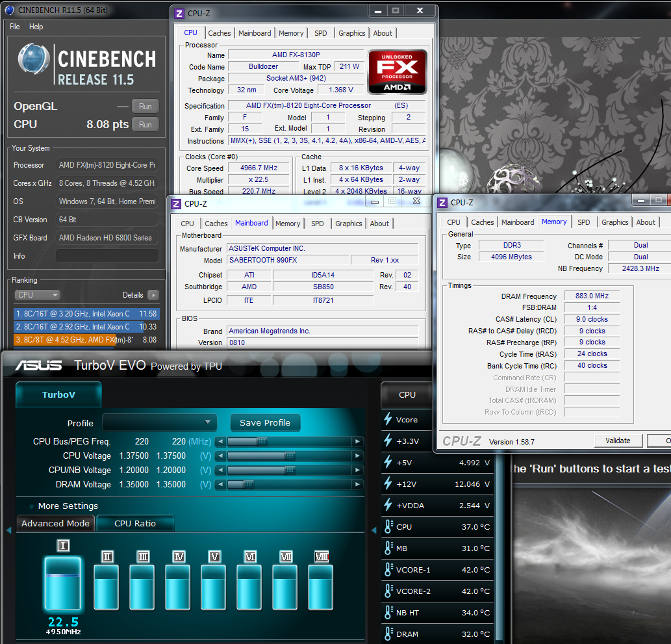The width and height of the screenshot is (671, 644).
Task: Collapse the More Settings section
Action: pyautogui.click(x=31, y=506)
